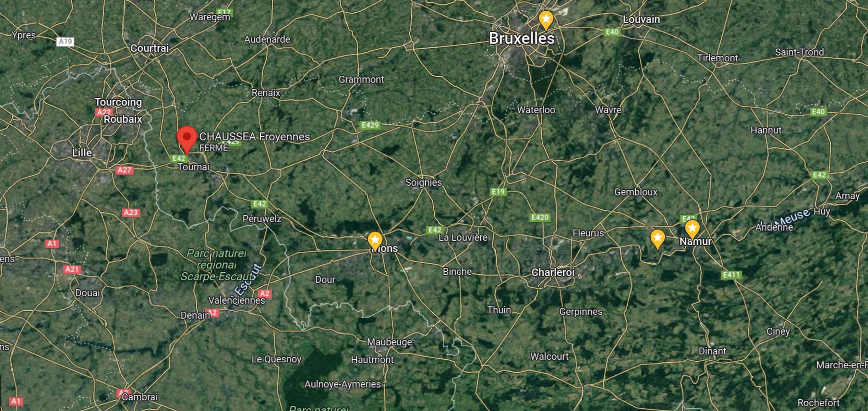
Task: Select the Valenciennes city label
Action: pyautogui.click(x=237, y=300)
